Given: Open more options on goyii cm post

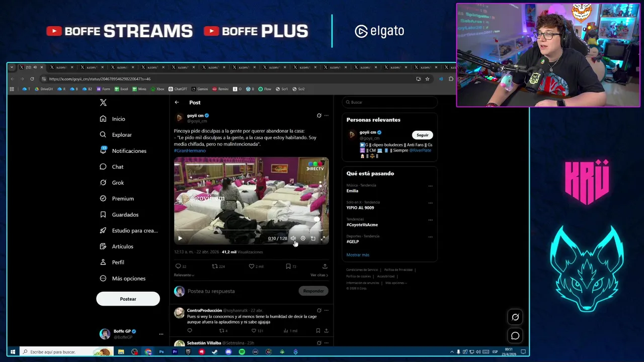Looking at the screenshot, I should (x=326, y=116).
